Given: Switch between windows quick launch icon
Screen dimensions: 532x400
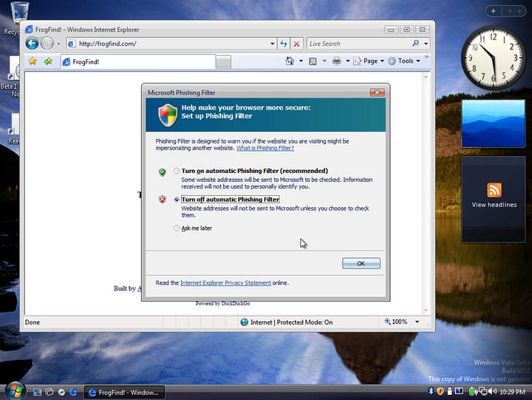Looking at the screenshot, I should pyautogui.click(x=50, y=392).
